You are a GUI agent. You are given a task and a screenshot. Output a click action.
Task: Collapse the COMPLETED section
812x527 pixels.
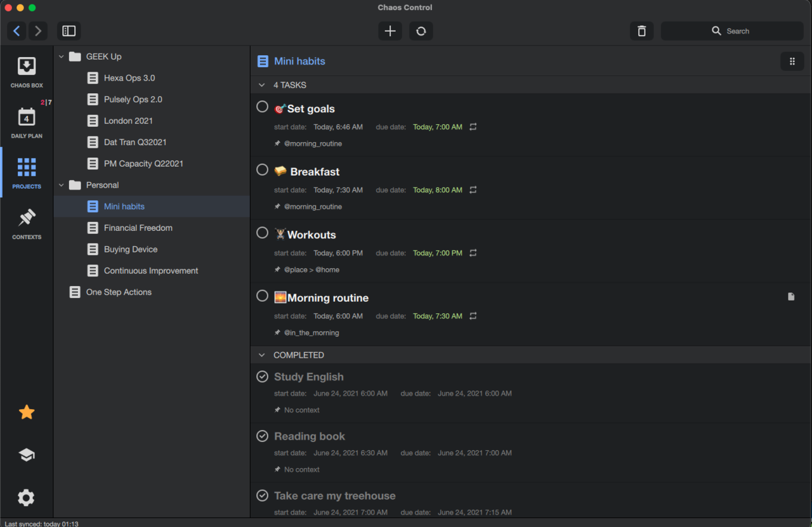point(261,355)
